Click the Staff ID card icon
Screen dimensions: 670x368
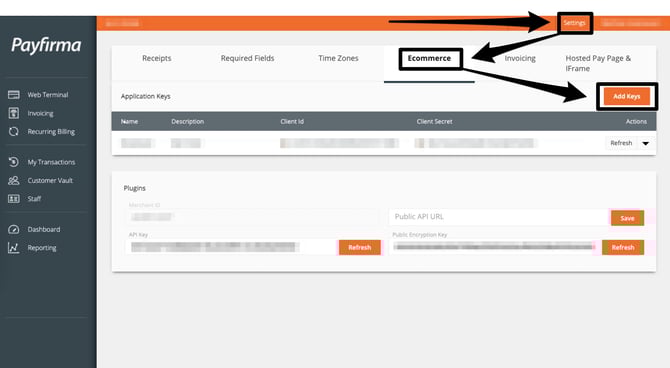[x=14, y=198]
